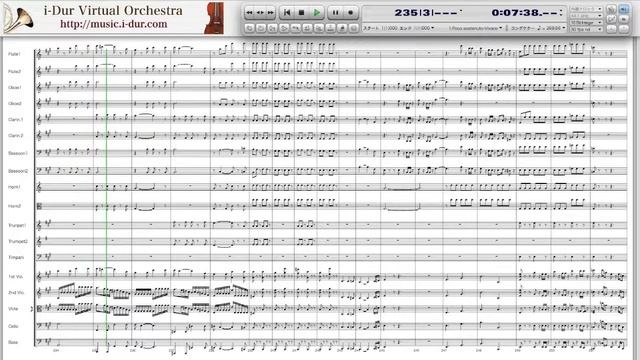This screenshot has height=360, width=640.
Task: Select the Clarin.2 staff label
Action: click(16, 136)
